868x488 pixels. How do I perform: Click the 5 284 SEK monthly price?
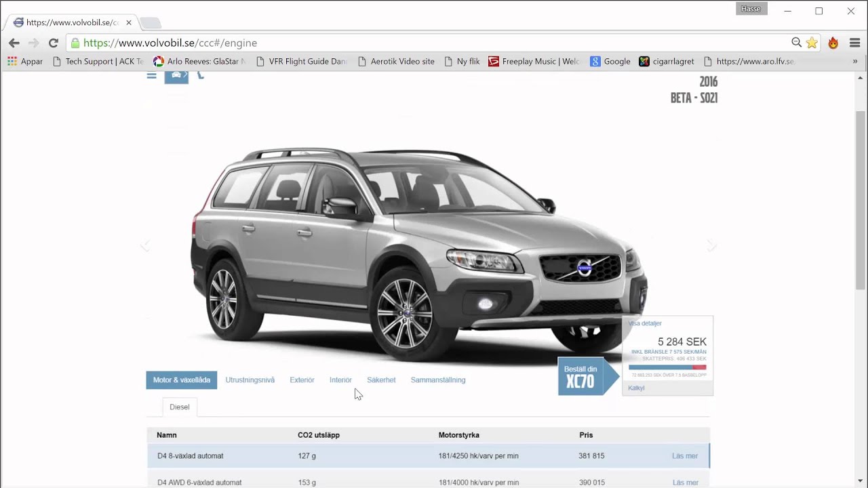(x=682, y=342)
